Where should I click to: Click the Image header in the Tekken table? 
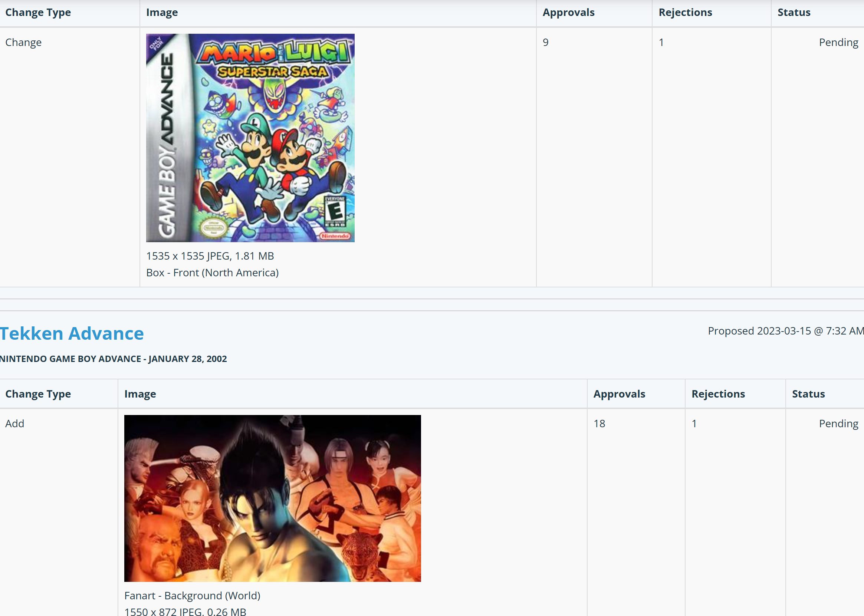[x=140, y=394]
